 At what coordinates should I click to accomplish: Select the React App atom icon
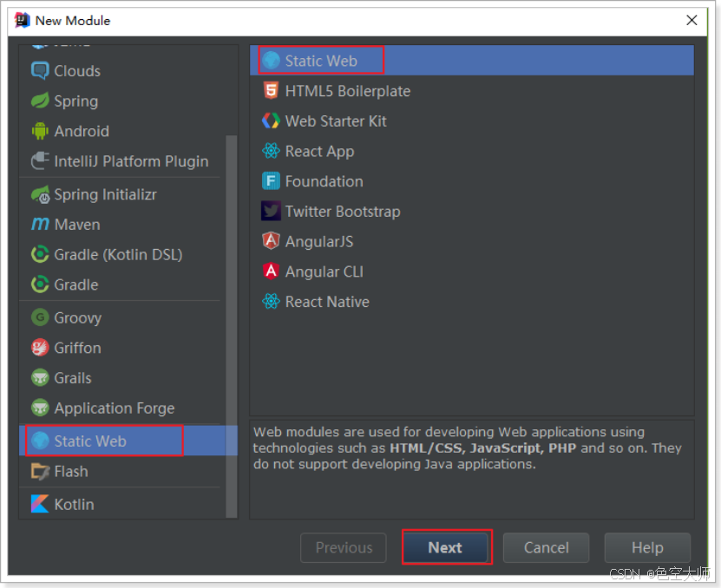click(271, 151)
